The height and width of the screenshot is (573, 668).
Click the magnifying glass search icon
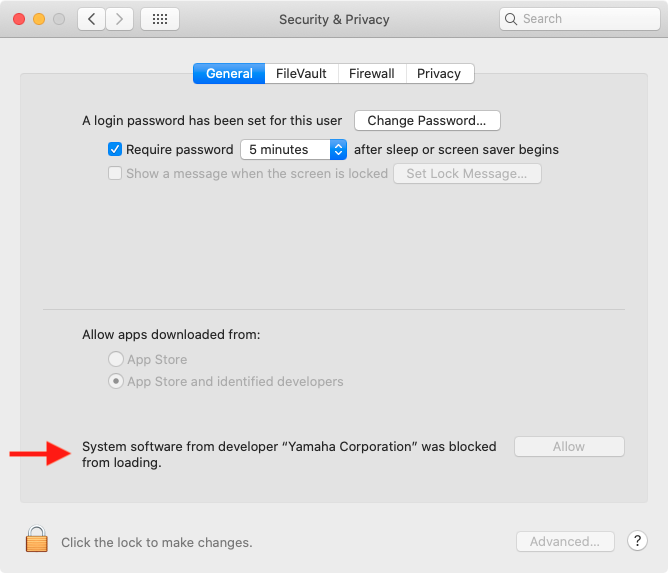pos(511,19)
